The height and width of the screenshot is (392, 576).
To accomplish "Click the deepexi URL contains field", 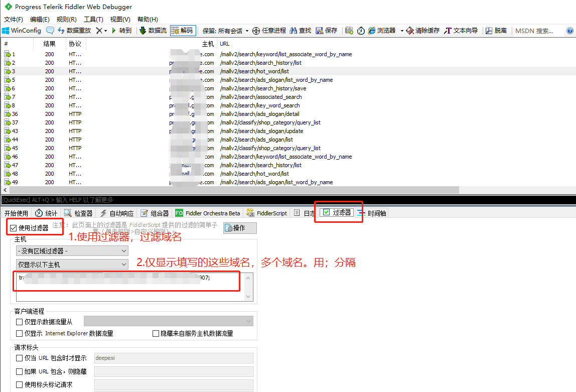I will click(174, 358).
